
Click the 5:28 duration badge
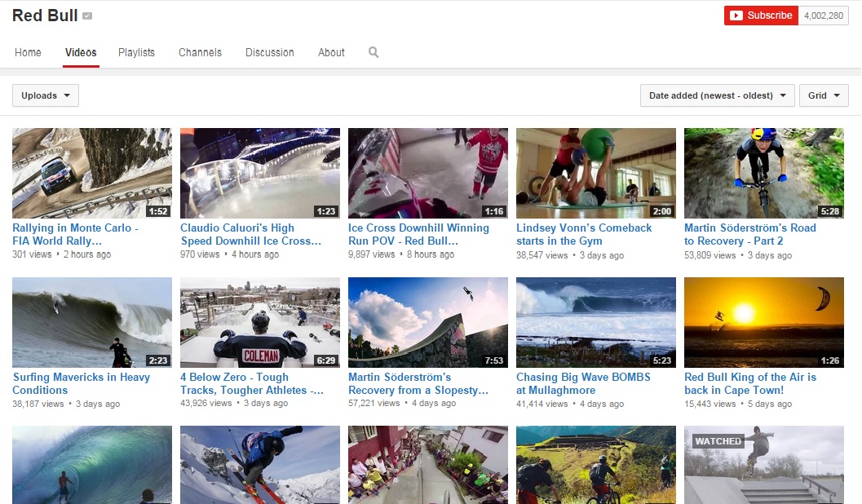[829, 211]
